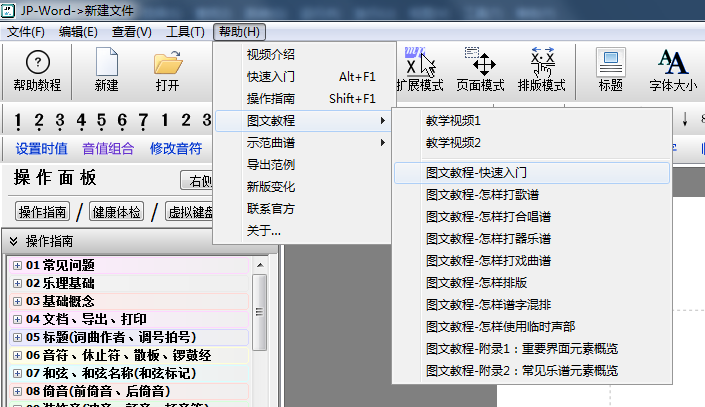Choose 视频介绍 in the Help menu
705x407 pixels.
pos(270,54)
